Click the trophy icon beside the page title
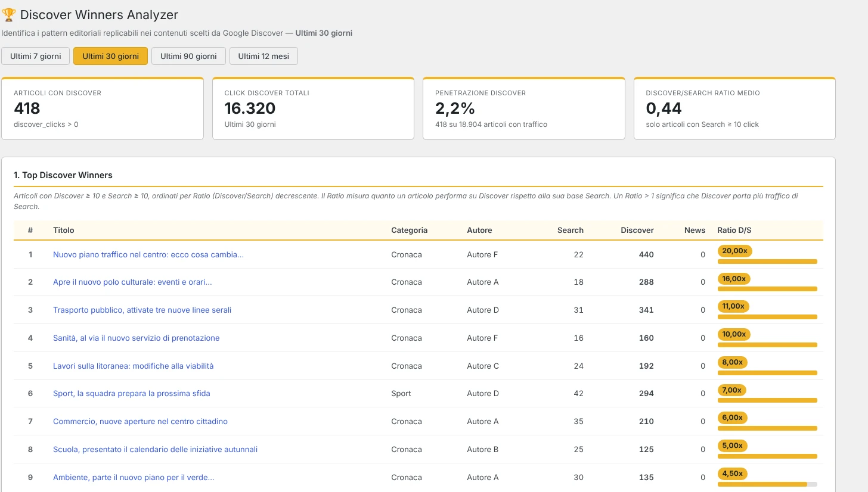The width and height of the screenshot is (868, 492). point(9,15)
